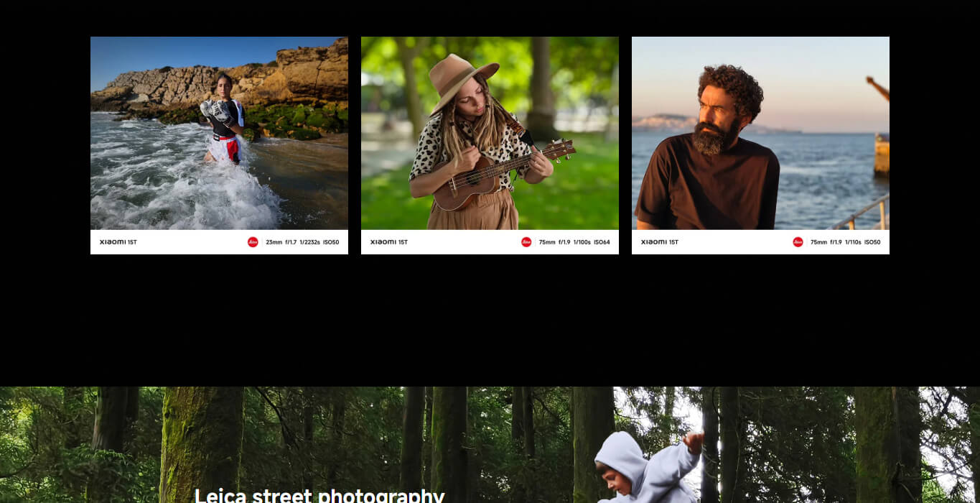980x503 pixels.
Task: Click the 23mm focal length label
Action: 274,242
